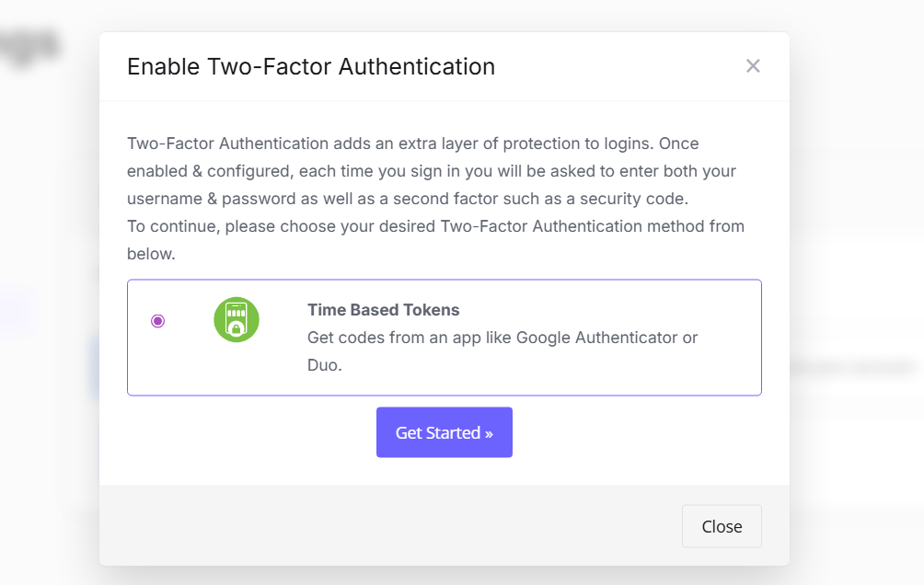
Task: Click the padlock on the green token icon
Action: pos(237,328)
